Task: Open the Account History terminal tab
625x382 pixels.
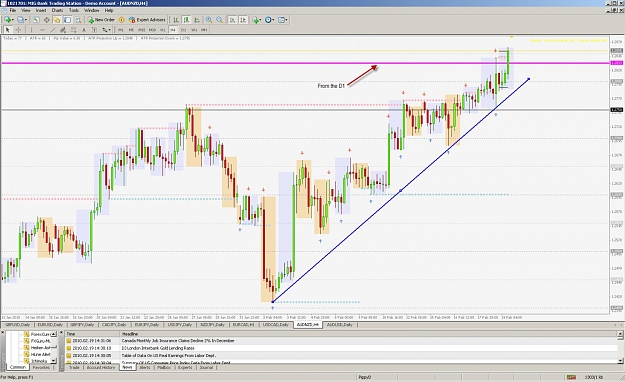Action: [101, 367]
